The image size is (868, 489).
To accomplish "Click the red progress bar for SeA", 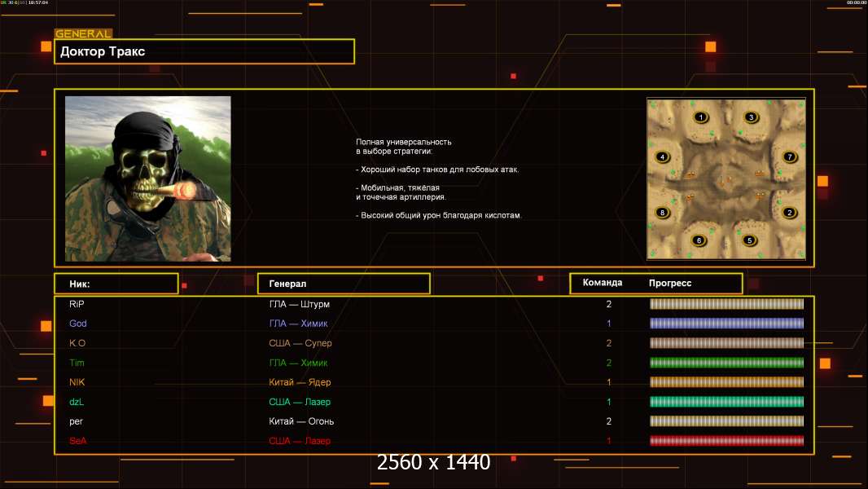I will [x=726, y=441].
